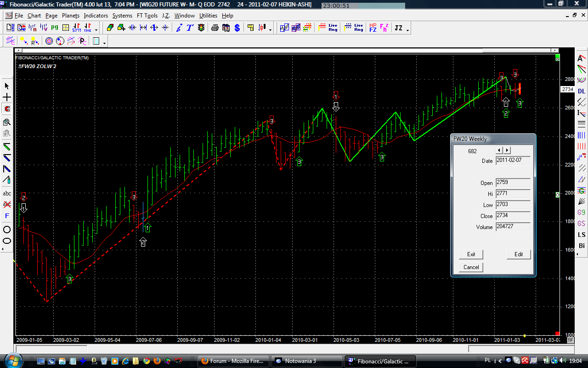
Task: Pick the blue F Fibonacci tool
Action: pos(7,216)
